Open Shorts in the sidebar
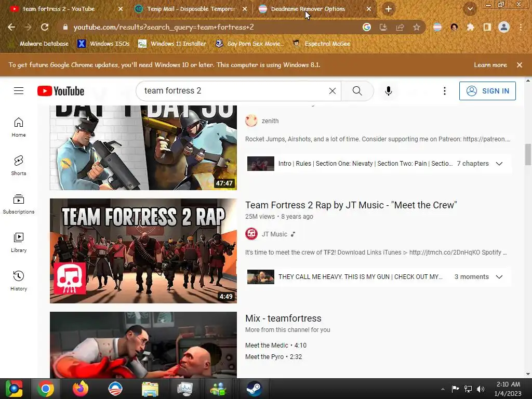 pos(19,166)
